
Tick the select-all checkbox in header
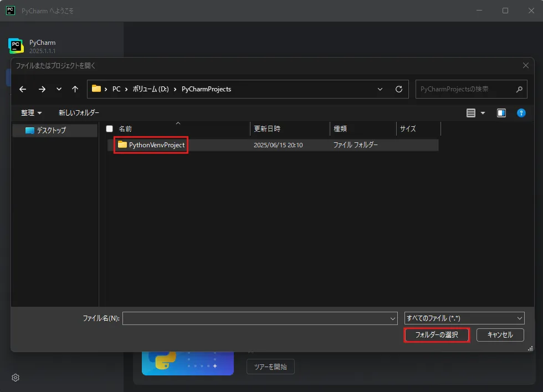(x=110, y=128)
